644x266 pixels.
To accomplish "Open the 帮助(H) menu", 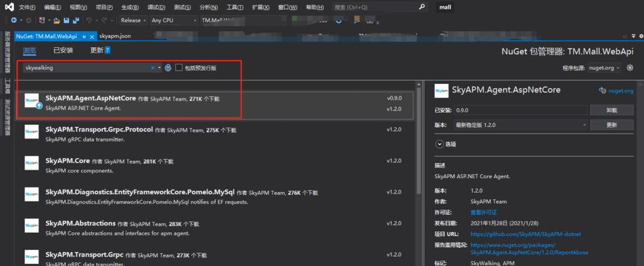I will point(314,7).
